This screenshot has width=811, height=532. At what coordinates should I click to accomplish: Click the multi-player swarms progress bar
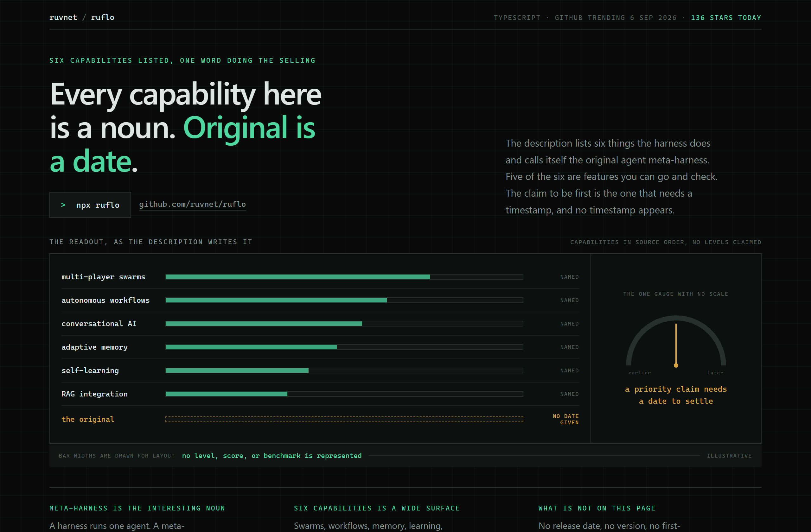pyautogui.click(x=344, y=277)
